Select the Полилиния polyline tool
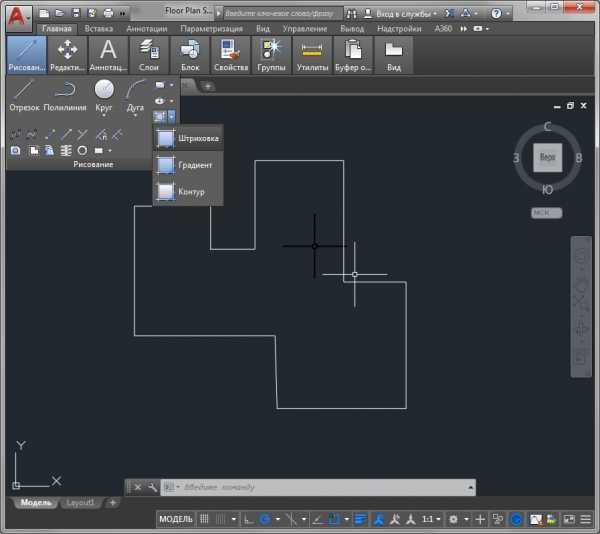The width and height of the screenshot is (600, 534). [64, 94]
